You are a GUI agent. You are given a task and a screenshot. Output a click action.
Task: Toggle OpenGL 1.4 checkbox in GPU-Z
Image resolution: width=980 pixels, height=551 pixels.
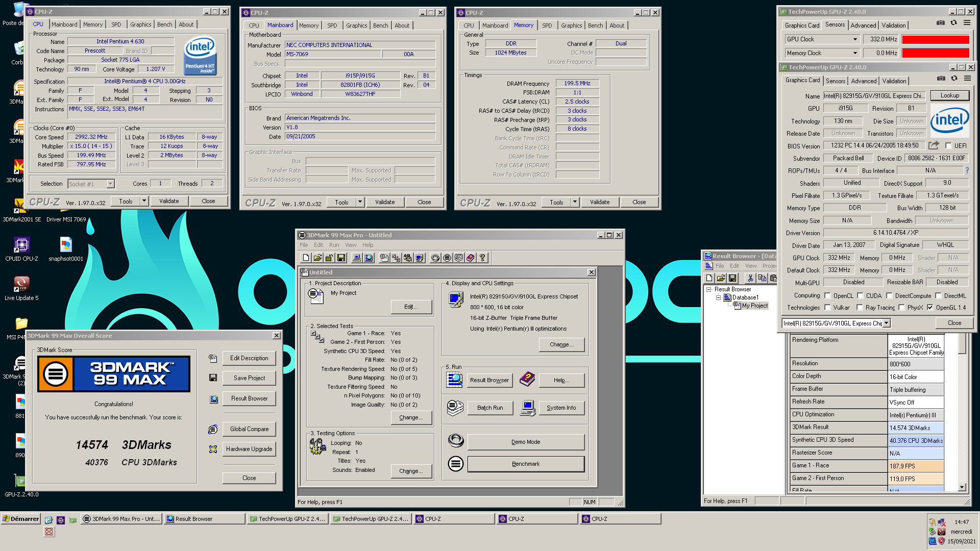point(930,307)
